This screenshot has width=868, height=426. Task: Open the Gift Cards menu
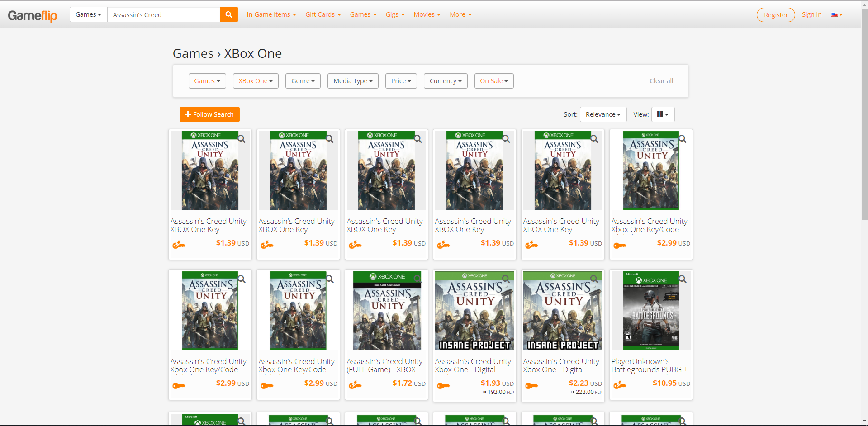323,14
